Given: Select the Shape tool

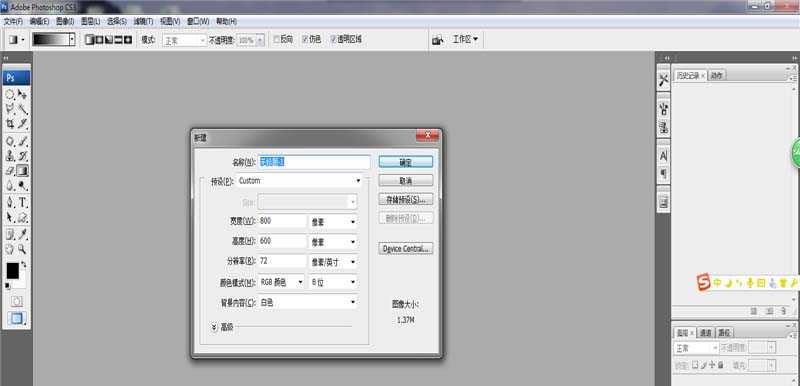Looking at the screenshot, I should (22, 218).
